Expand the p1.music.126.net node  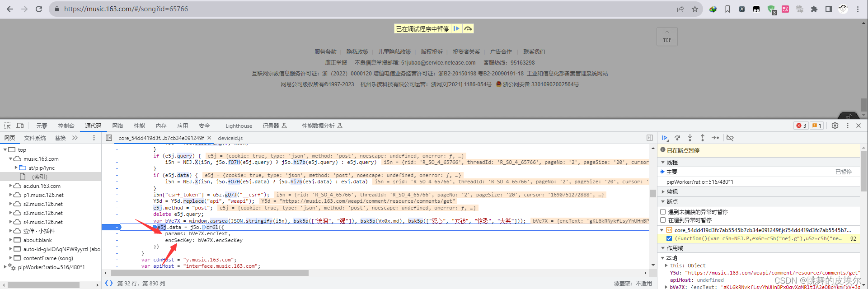coord(10,195)
